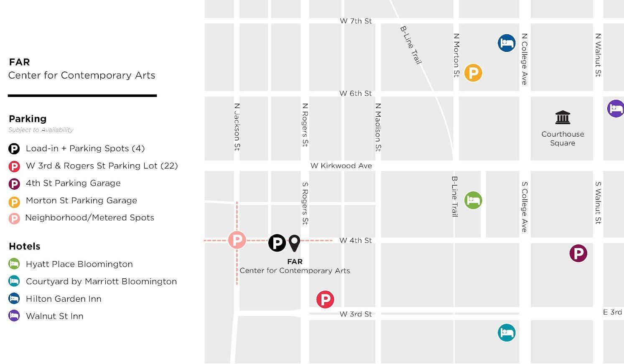The image size is (624, 364).
Task: Select the Walnut St Inn legend text
Action: [x=55, y=316]
